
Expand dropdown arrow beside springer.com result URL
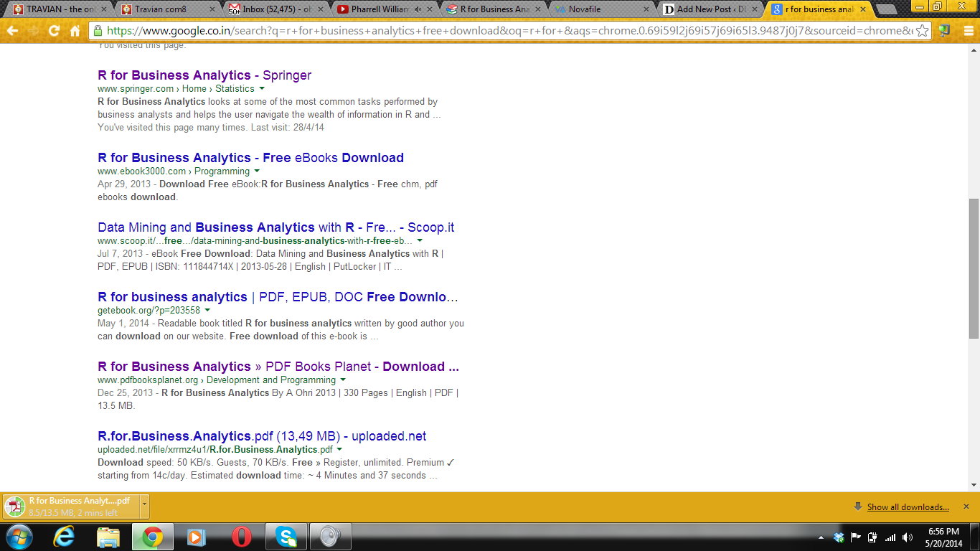tap(262, 89)
